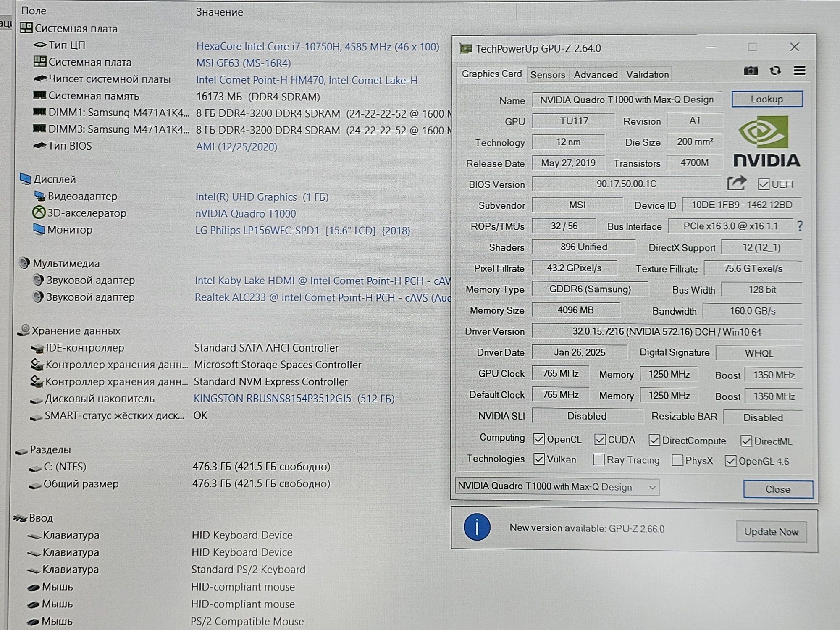Click the Тип ЦП row icon
The image size is (840, 630).
click(40, 45)
